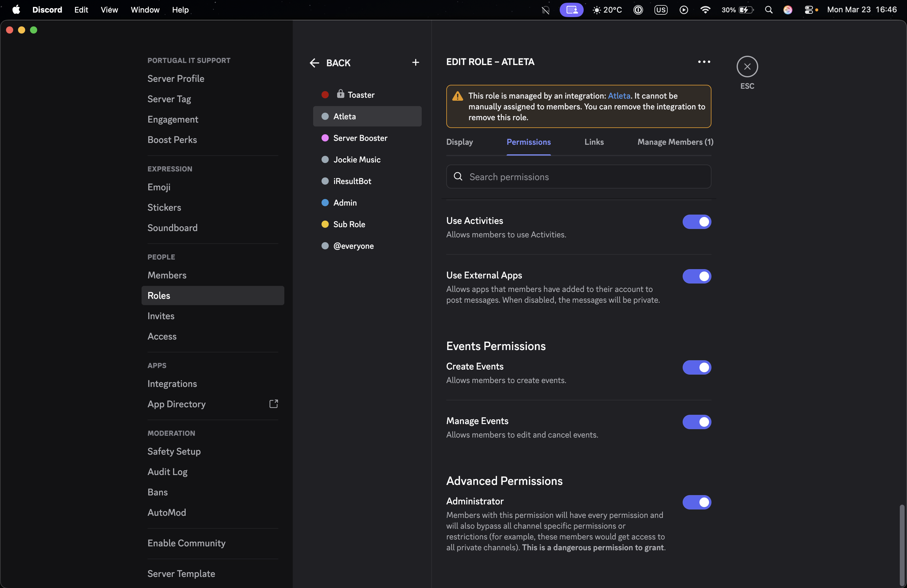Click the back arrow icon

(314, 63)
